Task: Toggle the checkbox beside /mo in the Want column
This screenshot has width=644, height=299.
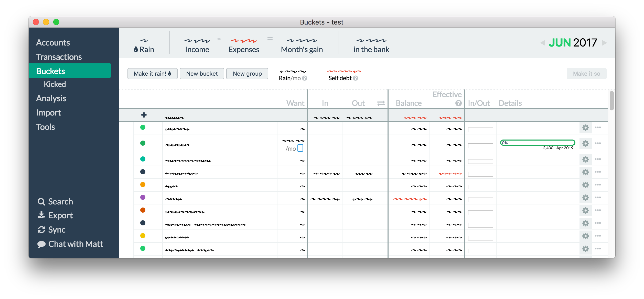Action: [x=300, y=148]
